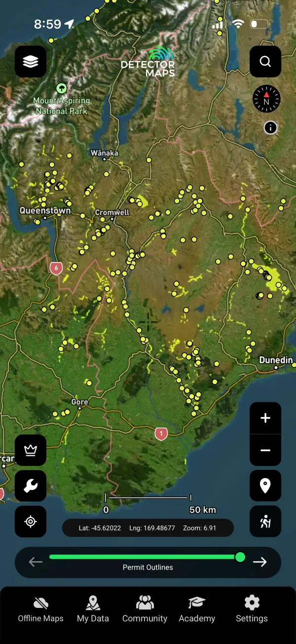
Task: Tap the Cromwell map label
Action: point(112,212)
